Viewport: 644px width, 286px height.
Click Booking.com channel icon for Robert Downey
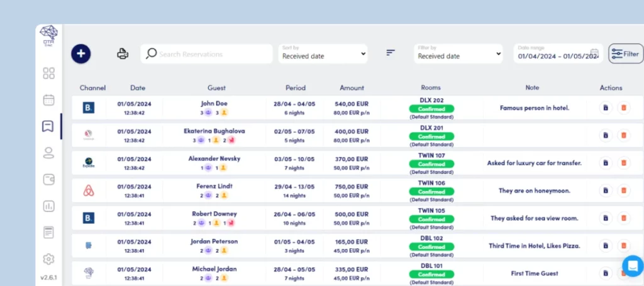(89, 218)
